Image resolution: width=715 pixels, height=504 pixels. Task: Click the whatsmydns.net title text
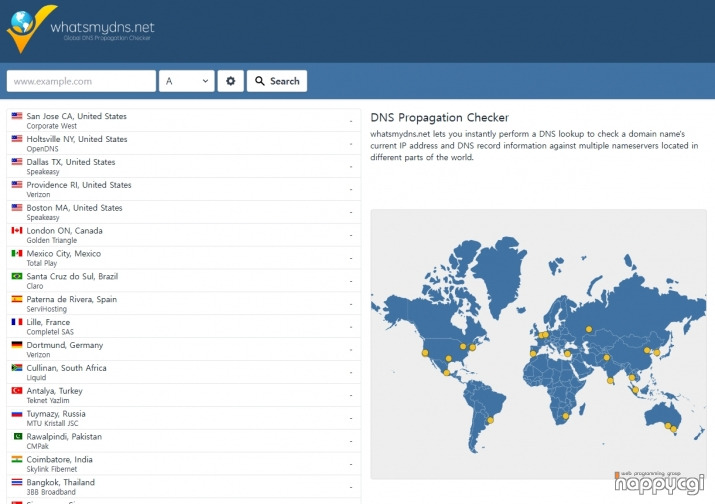[x=102, y=27]
